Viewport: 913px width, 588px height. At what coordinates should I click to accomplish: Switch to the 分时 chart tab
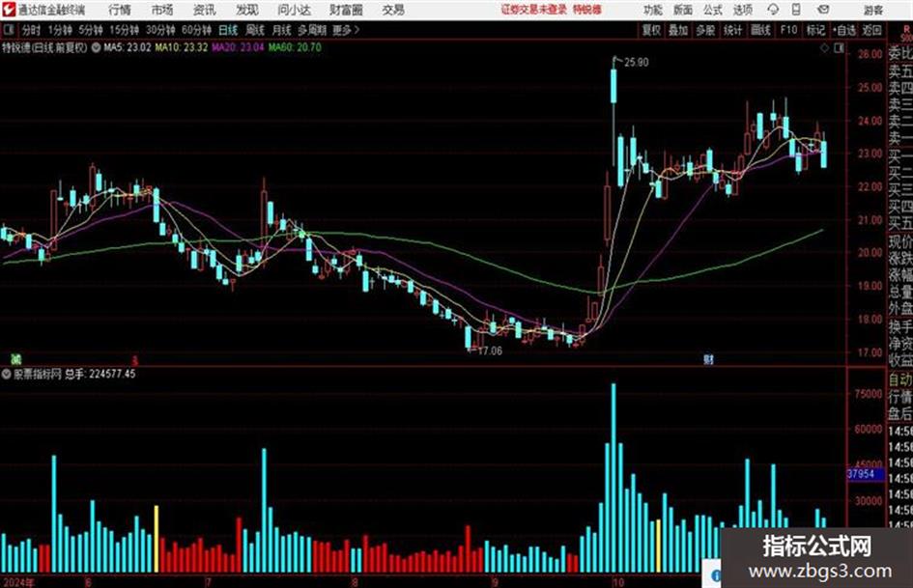[x=31, y=30]
